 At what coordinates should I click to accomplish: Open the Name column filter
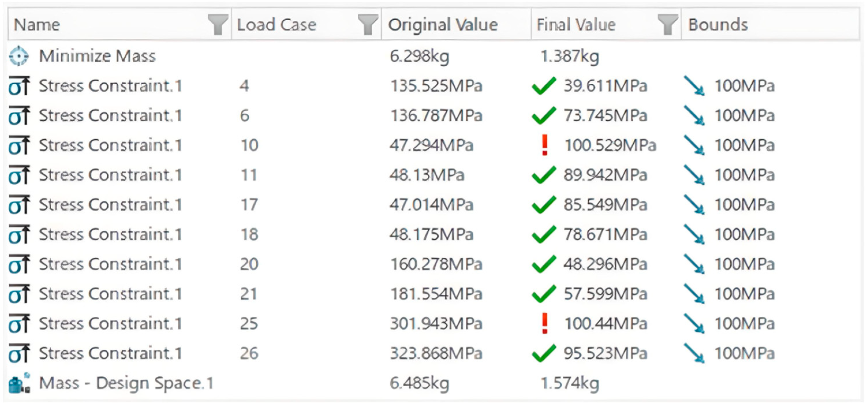coord(218,25)
